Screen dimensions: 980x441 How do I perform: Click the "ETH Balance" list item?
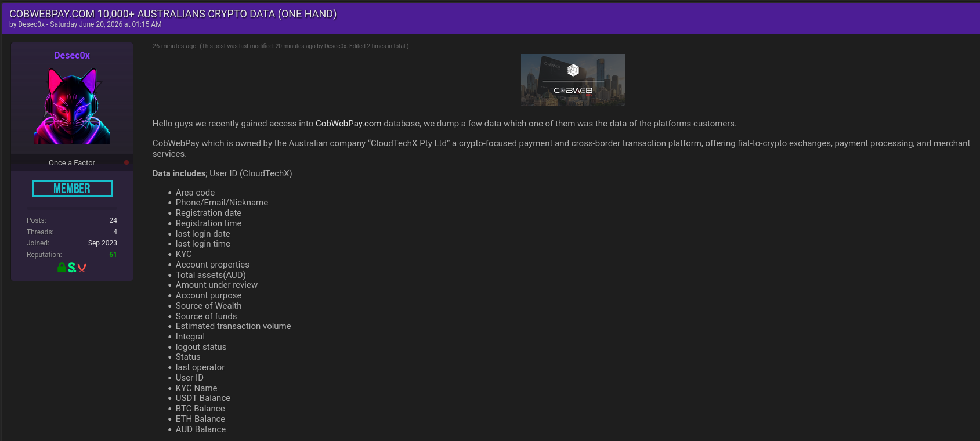pyautogui.click(x=200, y=419)
